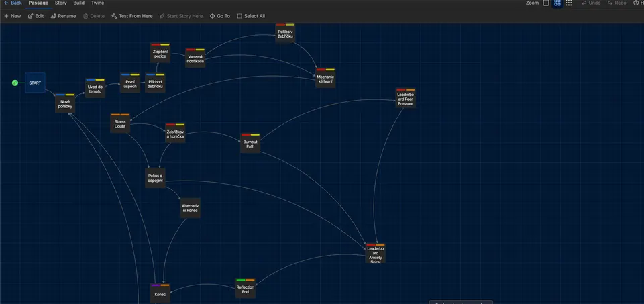Select the Stress Doubt passage
Image resolution: width=644 pixels, height=304 pixels.
(x=120, y=124)
